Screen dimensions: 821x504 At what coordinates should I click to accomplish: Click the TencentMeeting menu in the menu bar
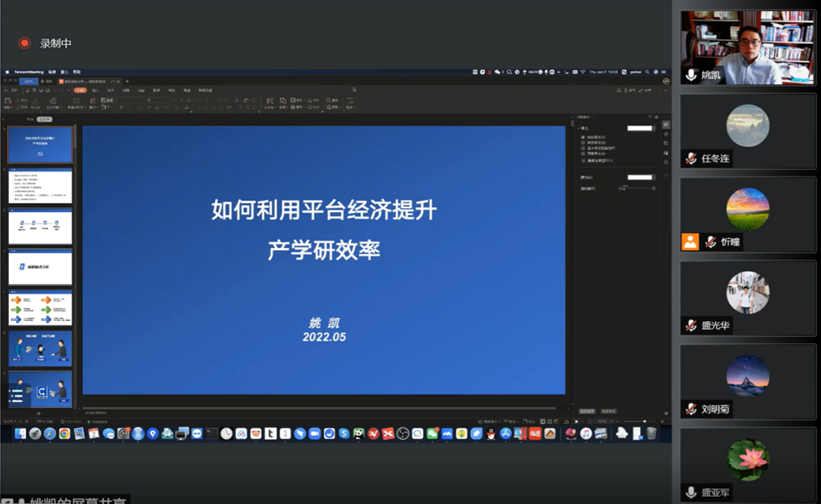28,72
